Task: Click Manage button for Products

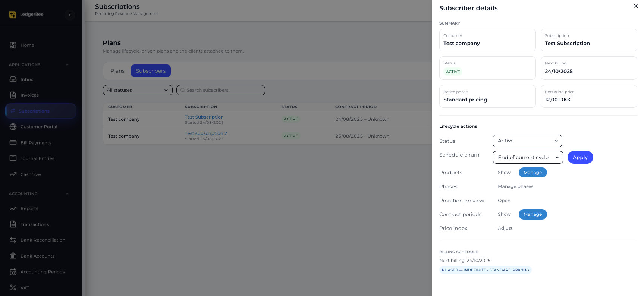Action: (x=533, y=173)
